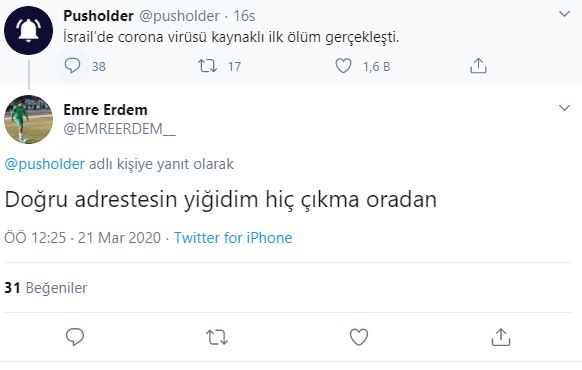Like the Pusholder tweet with heart icon
The height and width of the screenshot is (370, 582).
[x=343, y=66]
